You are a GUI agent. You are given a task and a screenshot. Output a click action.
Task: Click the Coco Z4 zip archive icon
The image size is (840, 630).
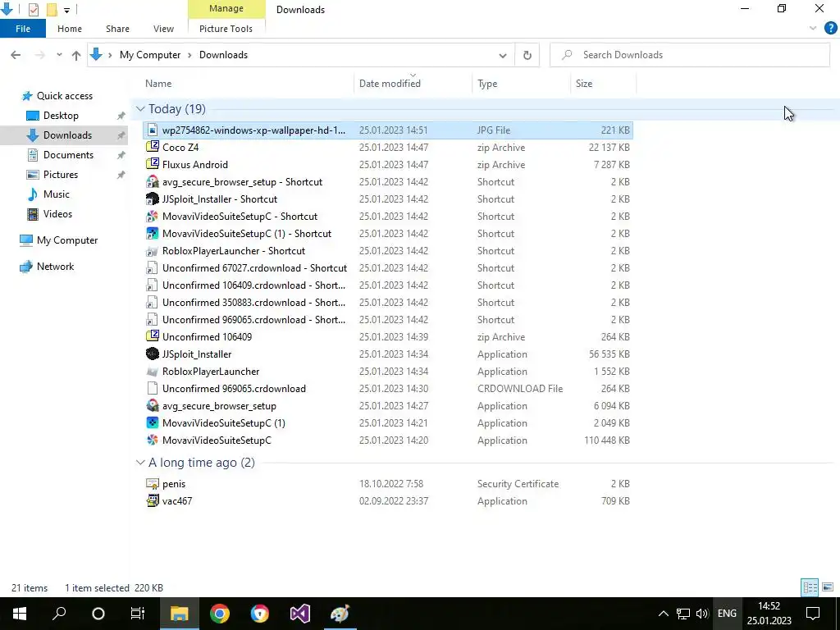(x=153, y=147)
